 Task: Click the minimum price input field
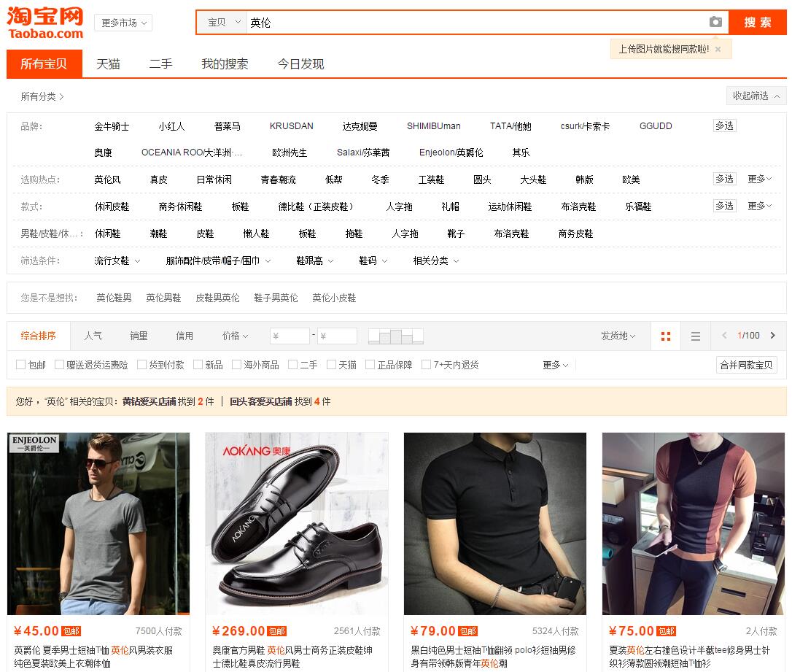tap(290, 336)
